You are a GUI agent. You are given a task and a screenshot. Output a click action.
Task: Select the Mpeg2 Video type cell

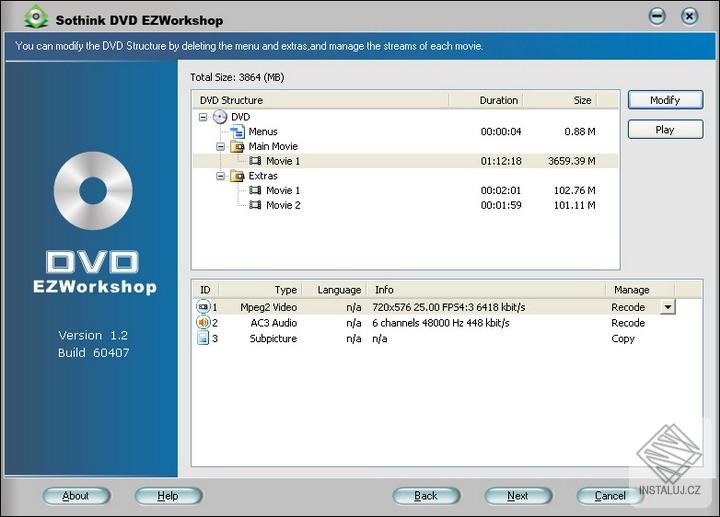tap(269, 307)
